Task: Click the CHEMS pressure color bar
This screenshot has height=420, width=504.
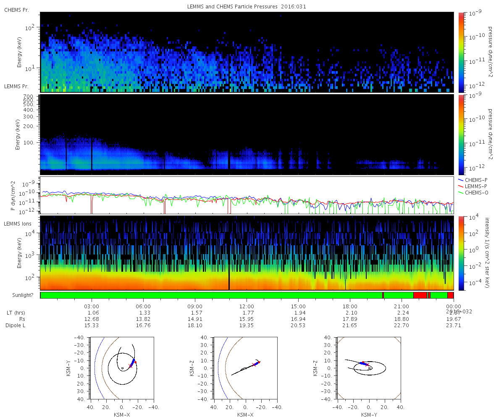Action: coord(462,52)
